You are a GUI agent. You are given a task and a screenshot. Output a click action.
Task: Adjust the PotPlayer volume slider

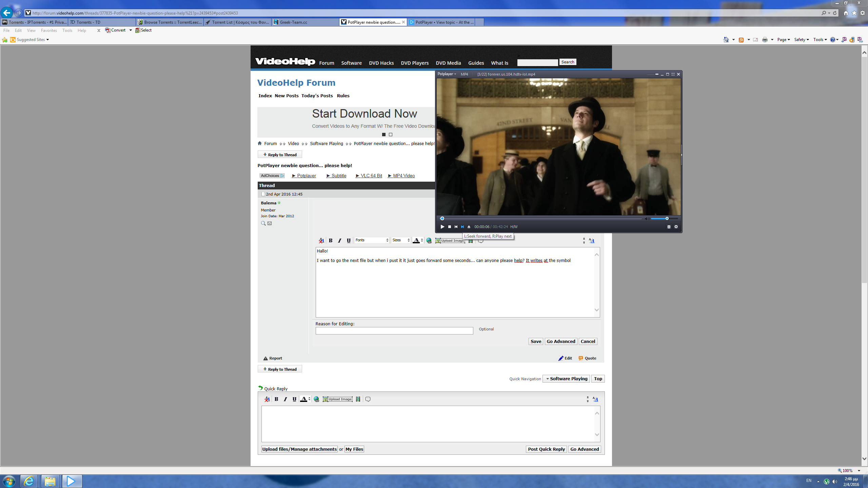(664, 219)
